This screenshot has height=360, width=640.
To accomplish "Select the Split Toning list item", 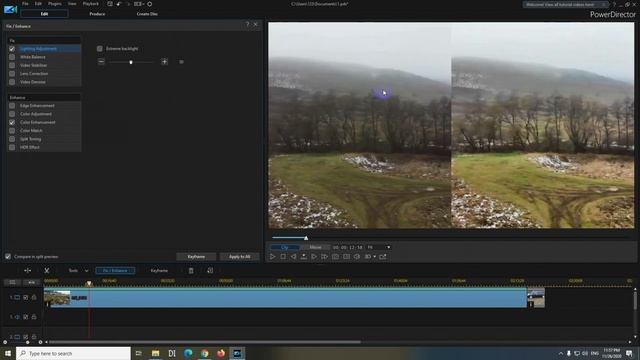I will [31, 139].
